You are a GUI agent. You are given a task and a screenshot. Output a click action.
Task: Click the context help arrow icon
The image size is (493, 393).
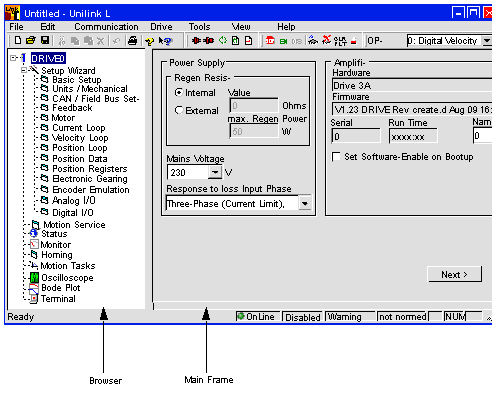click(x=165, y=41)
